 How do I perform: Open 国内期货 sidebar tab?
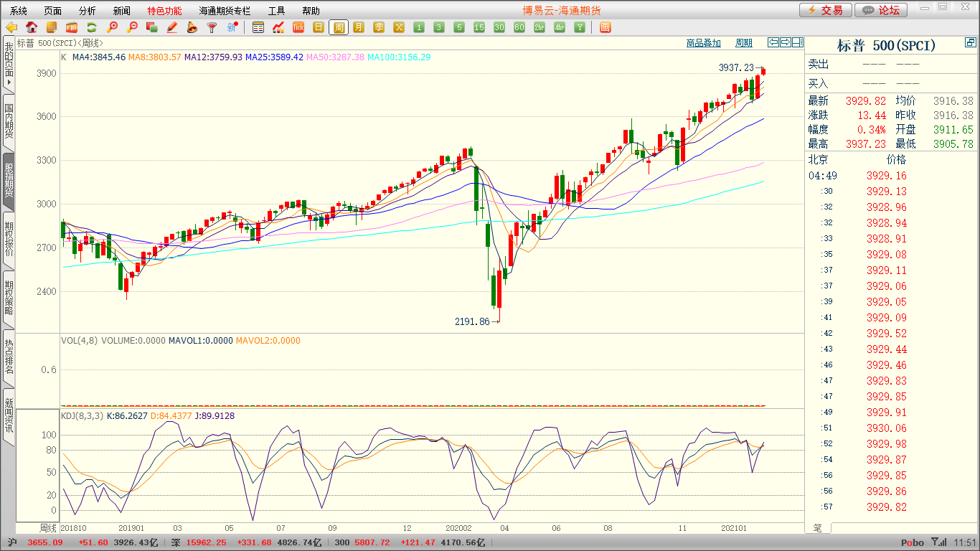[9, 122]
